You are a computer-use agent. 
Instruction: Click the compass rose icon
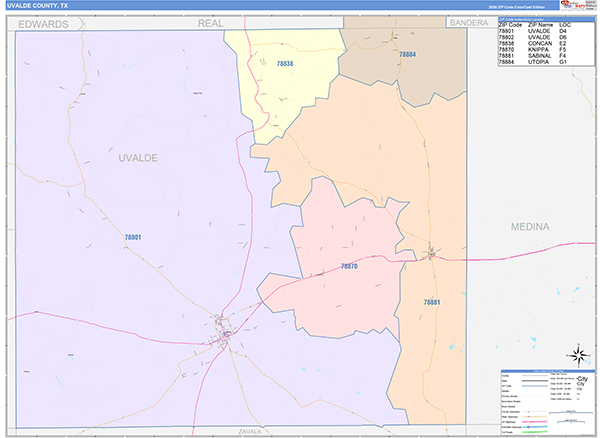coord(577,353)
